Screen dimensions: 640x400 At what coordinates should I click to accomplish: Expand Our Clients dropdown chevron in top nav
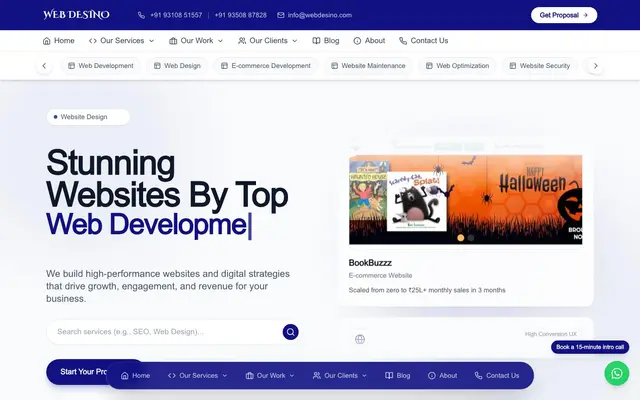click(x=295, y=41)
